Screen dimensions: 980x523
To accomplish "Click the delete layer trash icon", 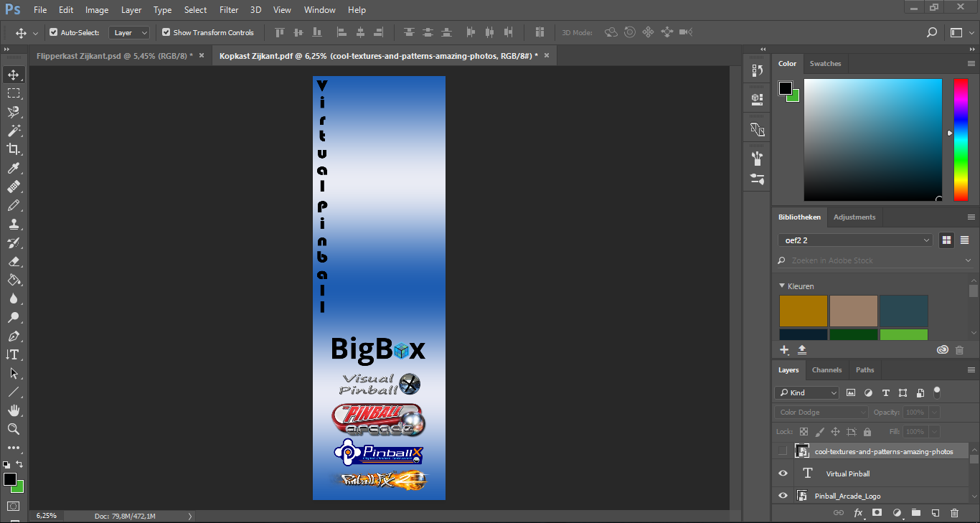I will (x=954, y=513).
